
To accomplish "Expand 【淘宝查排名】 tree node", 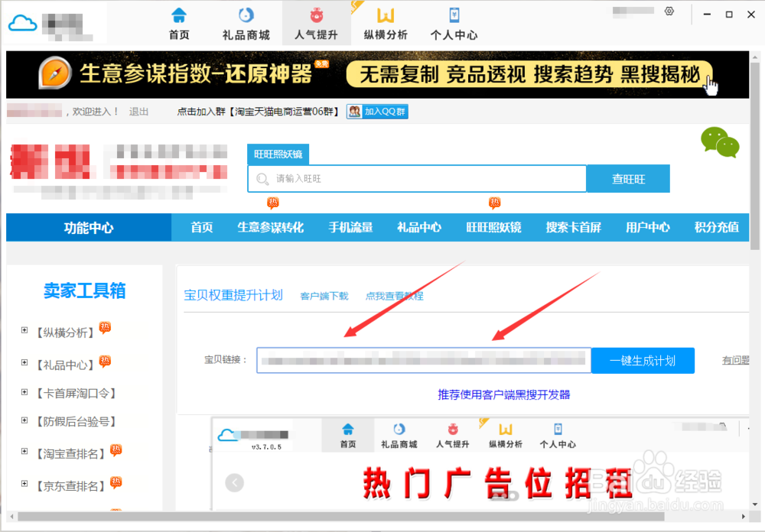I will tap(24, 452).
